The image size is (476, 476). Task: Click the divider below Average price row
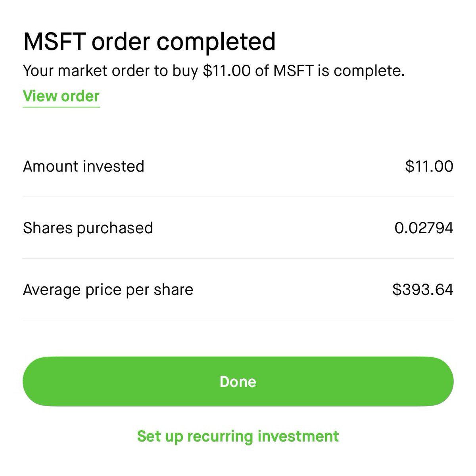point(238,320)
